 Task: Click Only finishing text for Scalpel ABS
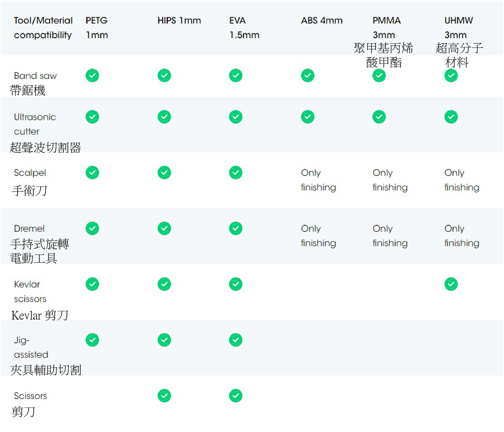[318, 180]
